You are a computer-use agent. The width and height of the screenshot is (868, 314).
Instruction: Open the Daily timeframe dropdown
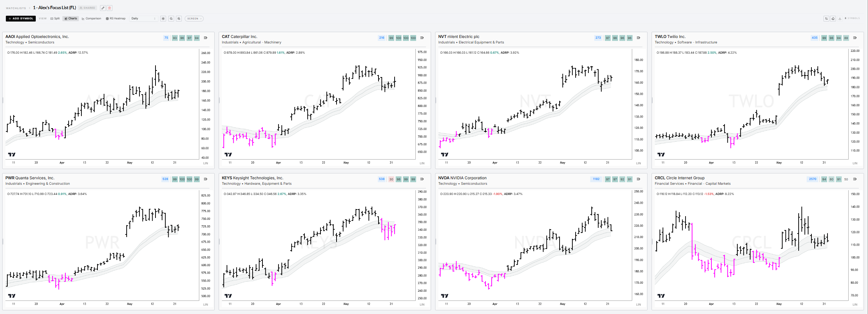pos(144,19)
